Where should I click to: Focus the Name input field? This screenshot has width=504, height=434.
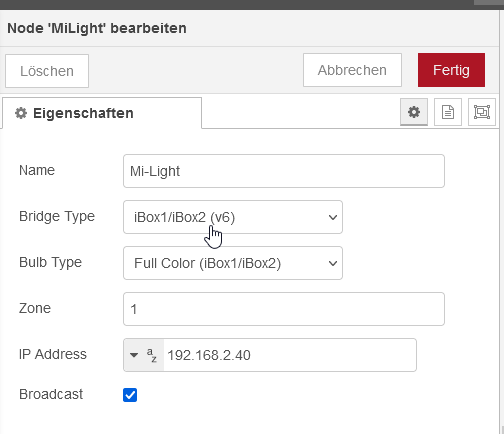pyautogui.click(x=284, y=171)
